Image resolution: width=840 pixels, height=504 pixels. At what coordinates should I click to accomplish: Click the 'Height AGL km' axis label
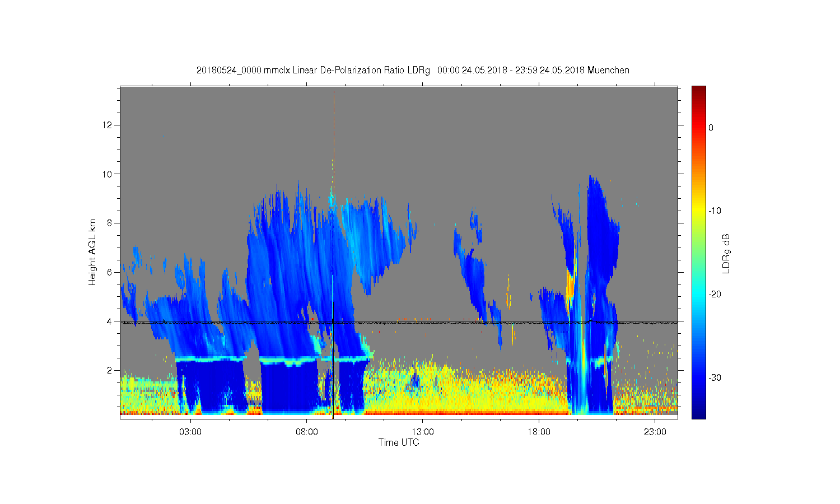(92, 252)
